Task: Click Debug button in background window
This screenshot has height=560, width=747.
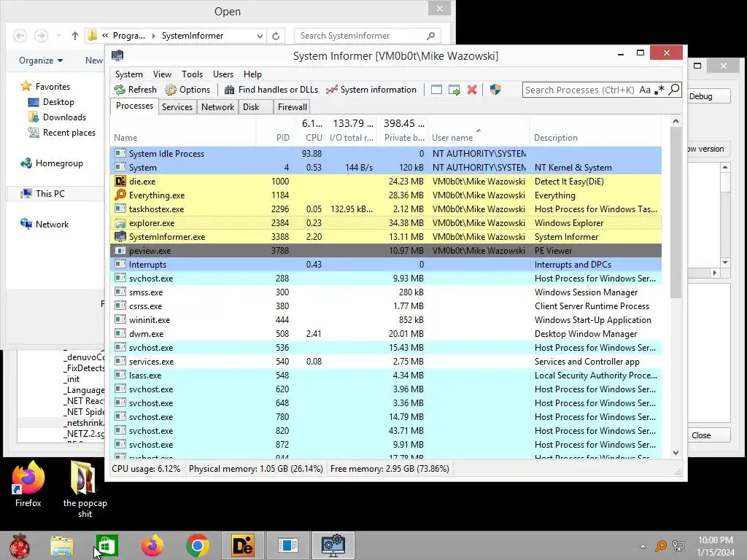Action: pos(708,96)
